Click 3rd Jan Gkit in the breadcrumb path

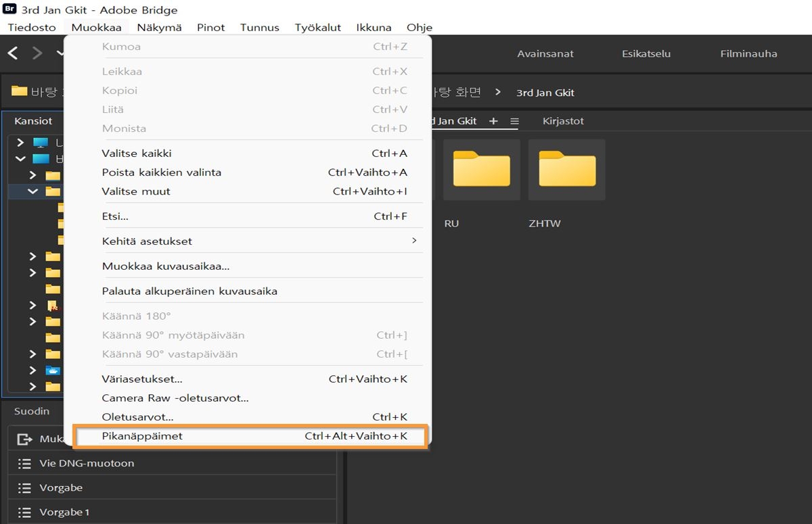[x=545, y=93]
